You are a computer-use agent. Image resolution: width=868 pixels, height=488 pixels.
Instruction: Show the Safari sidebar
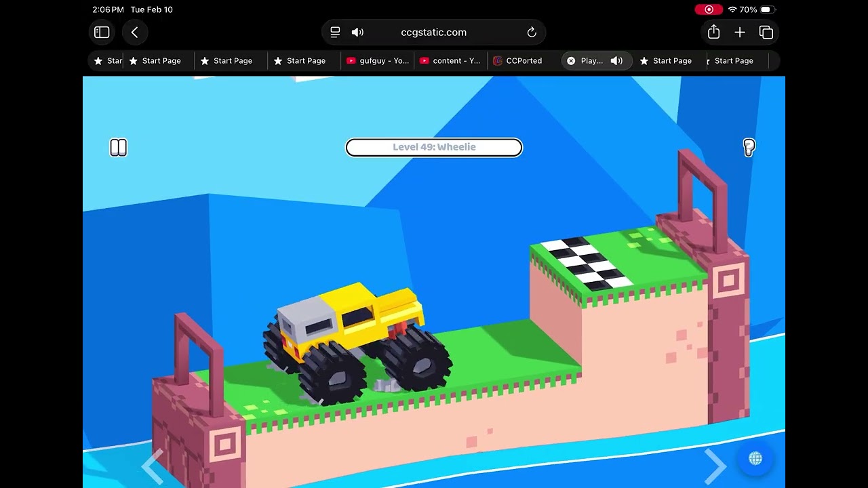point(102,32)
